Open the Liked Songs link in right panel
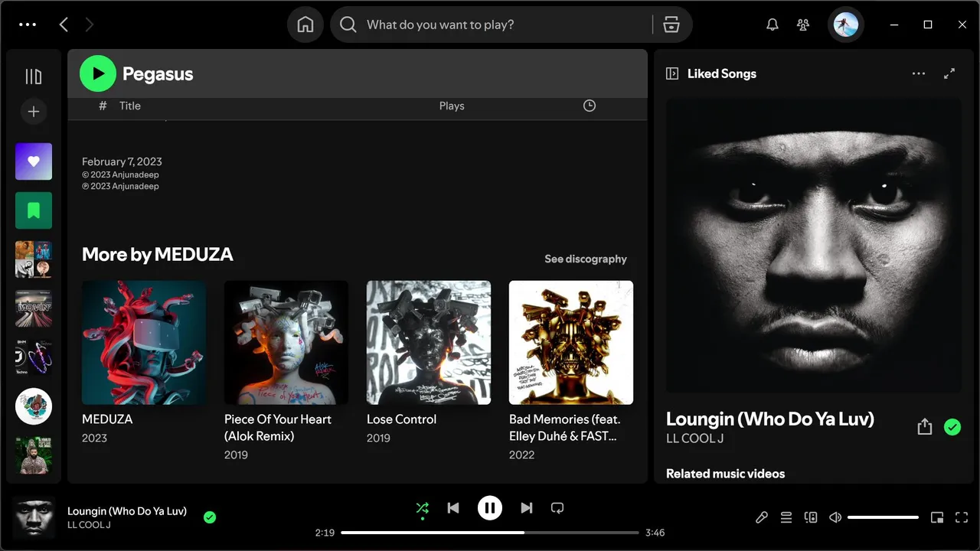 722,73
